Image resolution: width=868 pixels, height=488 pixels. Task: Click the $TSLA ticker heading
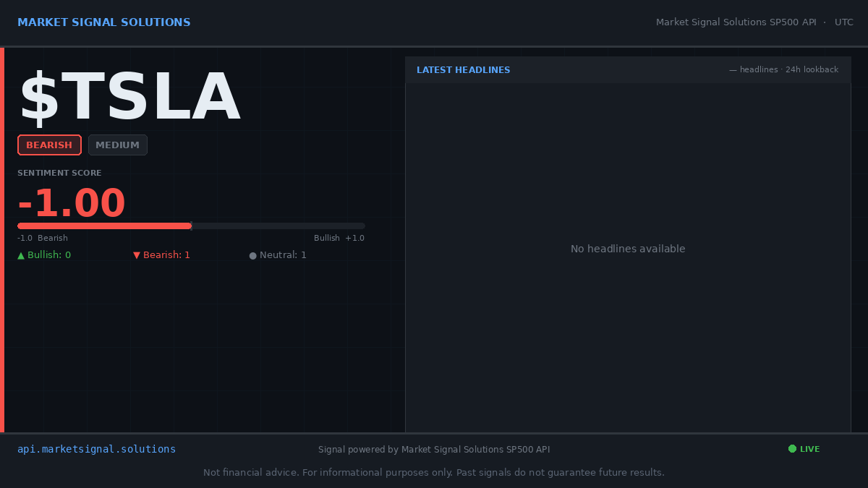[129, 98]
